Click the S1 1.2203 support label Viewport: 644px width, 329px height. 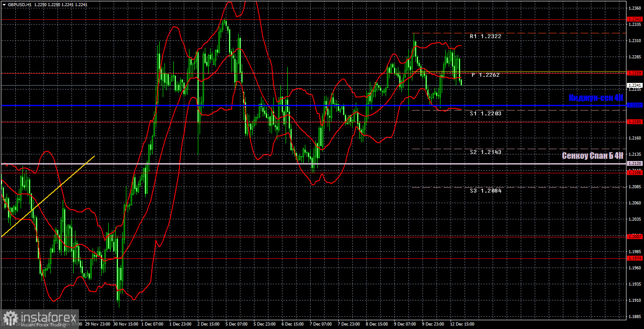(486, 113)
